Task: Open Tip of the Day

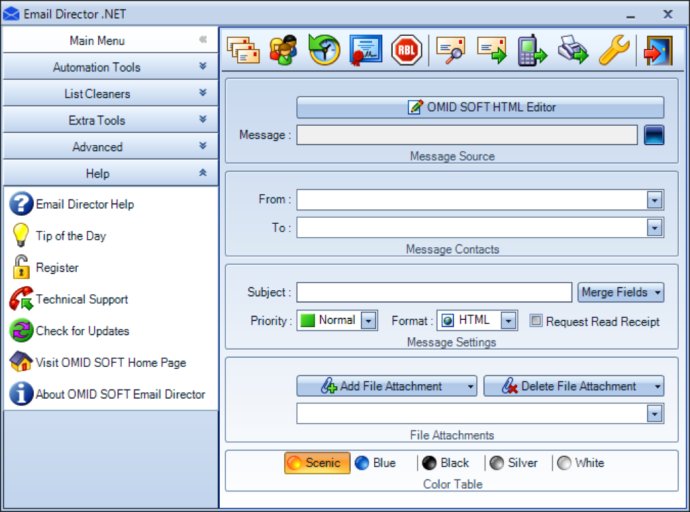Action: point(59,236)
